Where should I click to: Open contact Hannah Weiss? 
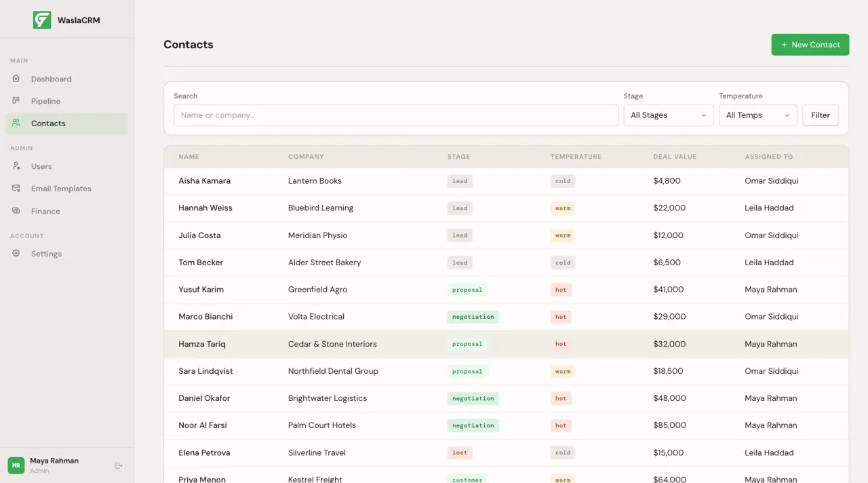tap(205, 208)
